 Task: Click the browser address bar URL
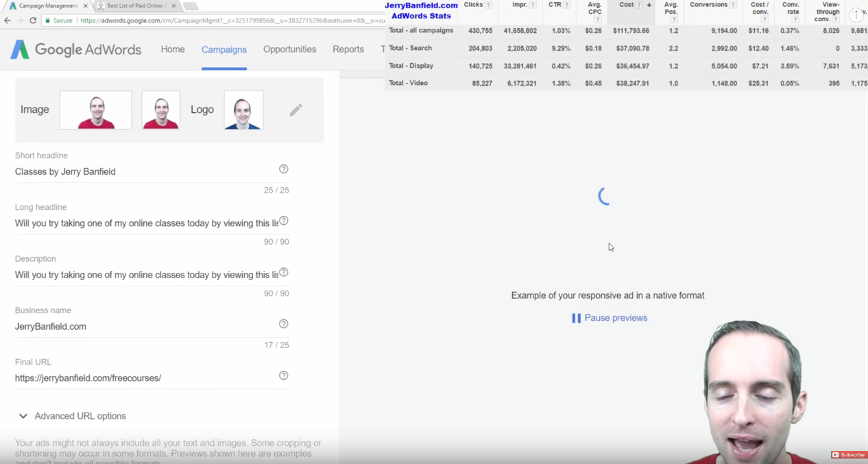[232, 21]
